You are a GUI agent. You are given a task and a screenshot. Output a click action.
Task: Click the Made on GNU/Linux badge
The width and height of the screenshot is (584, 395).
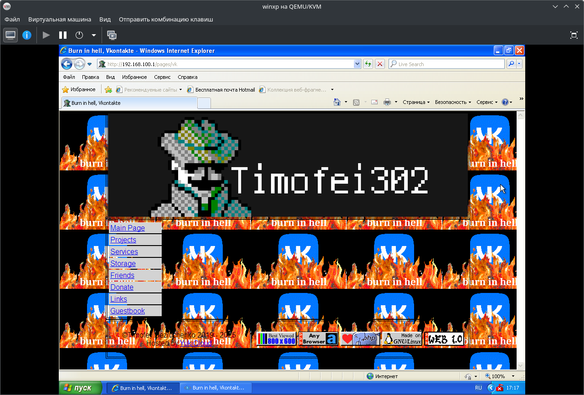pos(402,339)
